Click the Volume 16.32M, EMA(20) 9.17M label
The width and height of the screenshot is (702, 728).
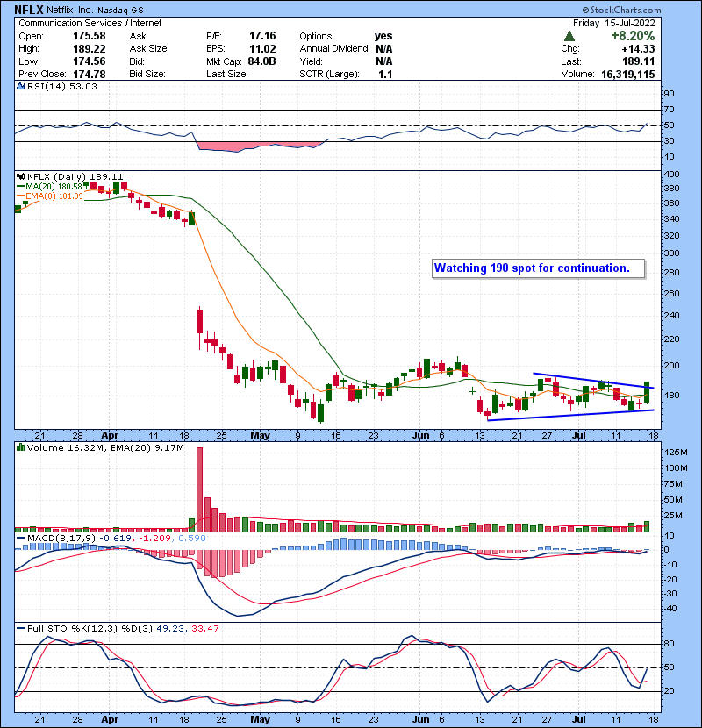pyautogui.click(x=105, y=447)
